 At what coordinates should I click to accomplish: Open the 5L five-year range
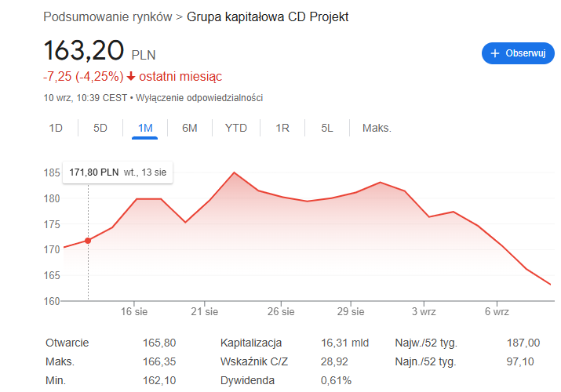(327, 128)
